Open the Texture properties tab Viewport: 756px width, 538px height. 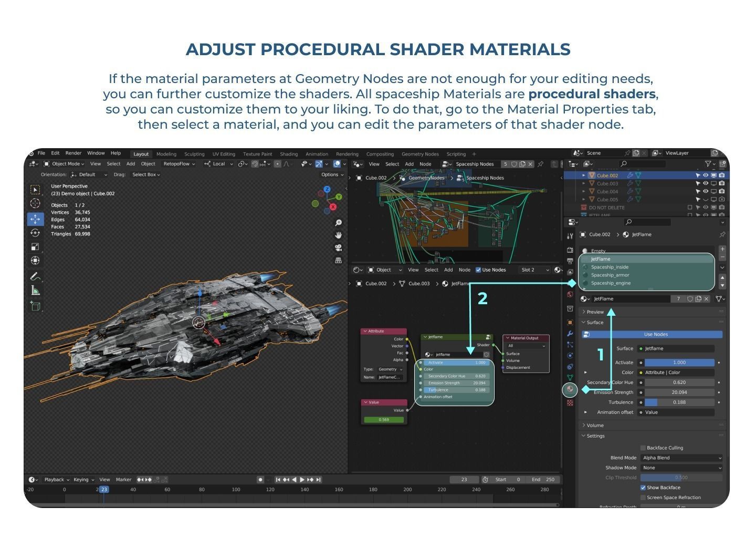click(x=570, y=403)
